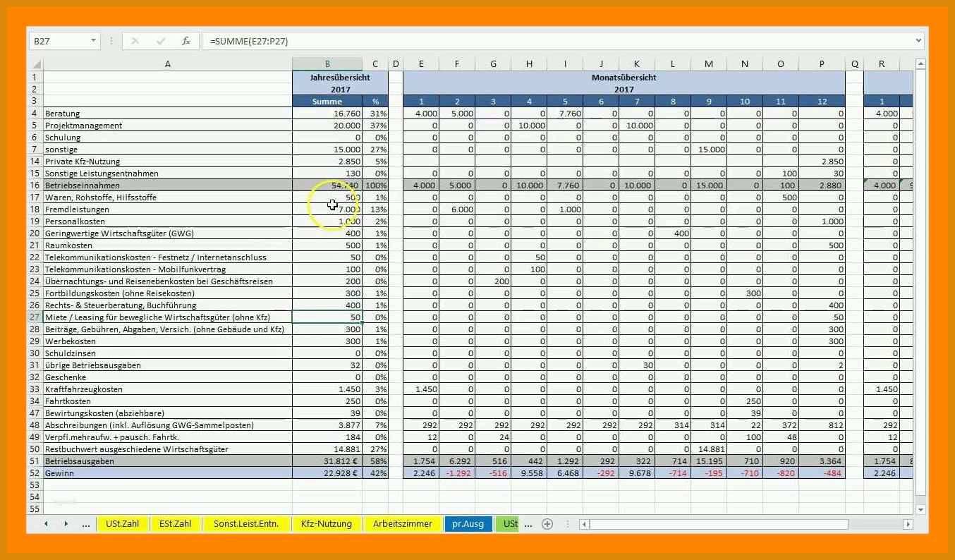Show more sheets via right ellipsis
This screenshot has height=560, width=955.
(528, 524)
